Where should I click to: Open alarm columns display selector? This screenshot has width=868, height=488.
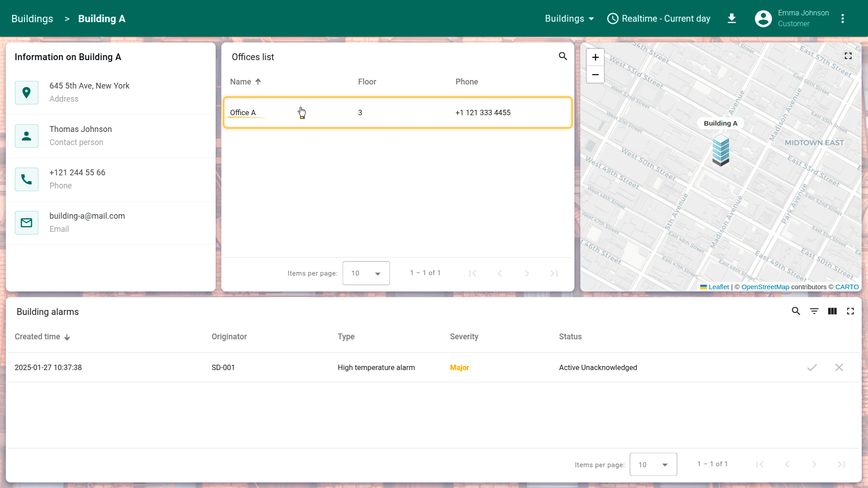(832, 311)
